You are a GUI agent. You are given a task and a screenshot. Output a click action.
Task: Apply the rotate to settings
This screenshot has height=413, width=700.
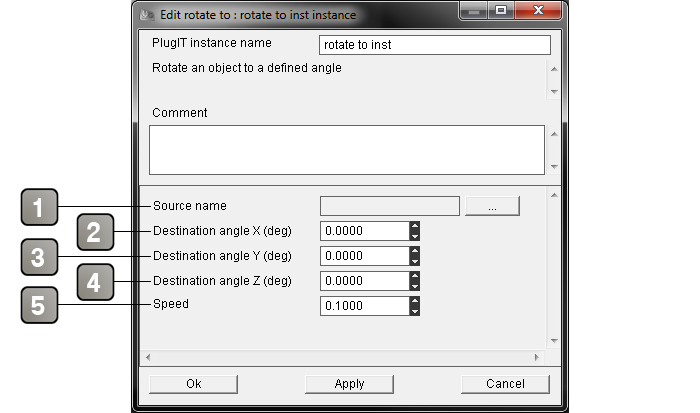[349, 384]
